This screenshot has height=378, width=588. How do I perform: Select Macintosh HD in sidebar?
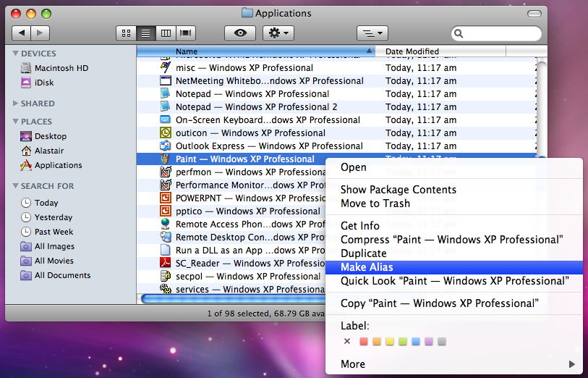coord(55,68)
